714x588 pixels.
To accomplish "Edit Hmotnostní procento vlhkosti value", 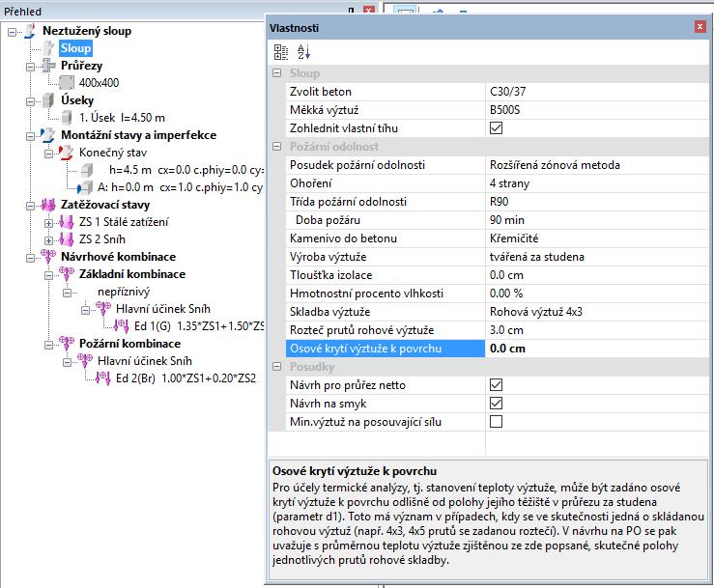I will coord(596,294).
